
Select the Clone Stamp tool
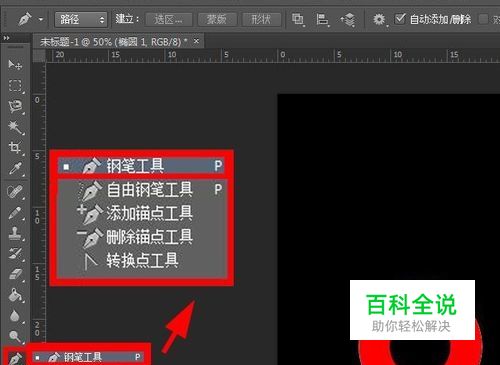point(15,234)
